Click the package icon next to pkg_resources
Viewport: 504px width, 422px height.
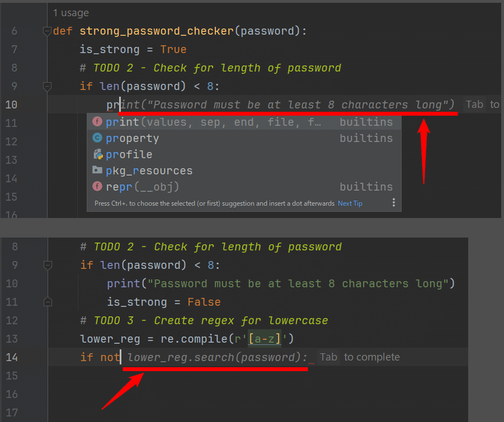[98, 170]
